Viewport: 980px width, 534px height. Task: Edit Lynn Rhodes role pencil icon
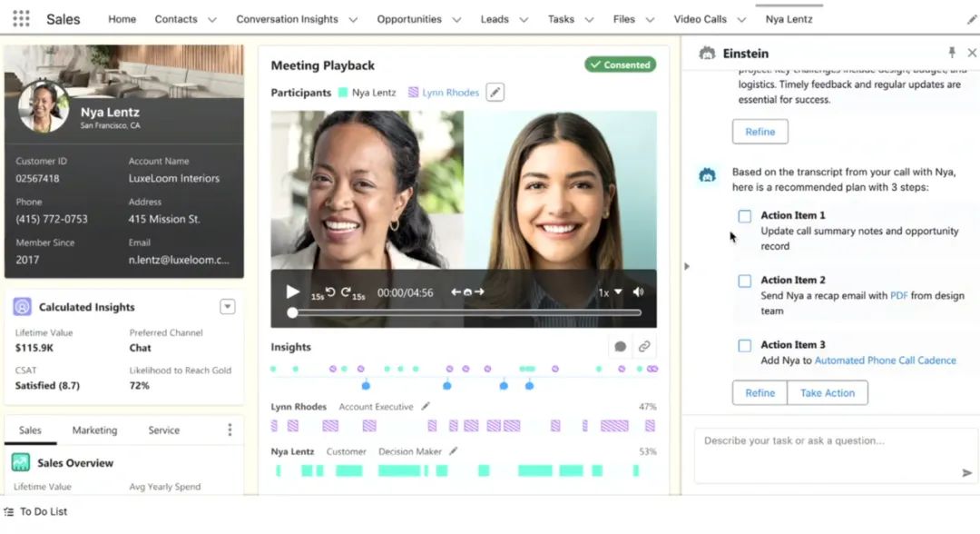[426, 407]
